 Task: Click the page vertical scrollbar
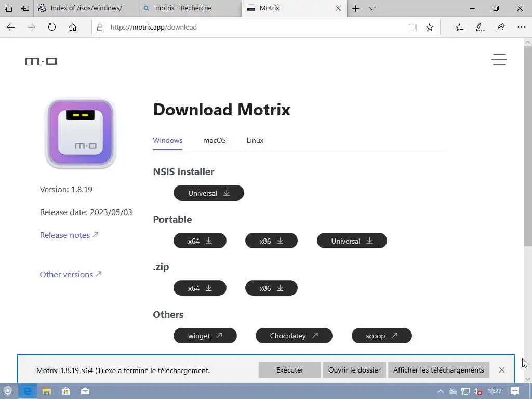528,146
